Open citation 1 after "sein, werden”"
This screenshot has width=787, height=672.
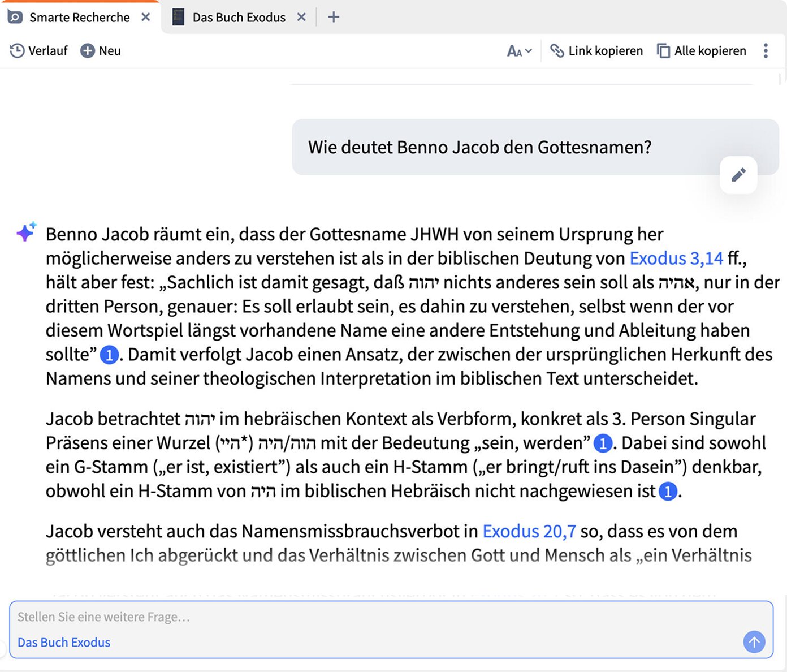coord(603,443)
